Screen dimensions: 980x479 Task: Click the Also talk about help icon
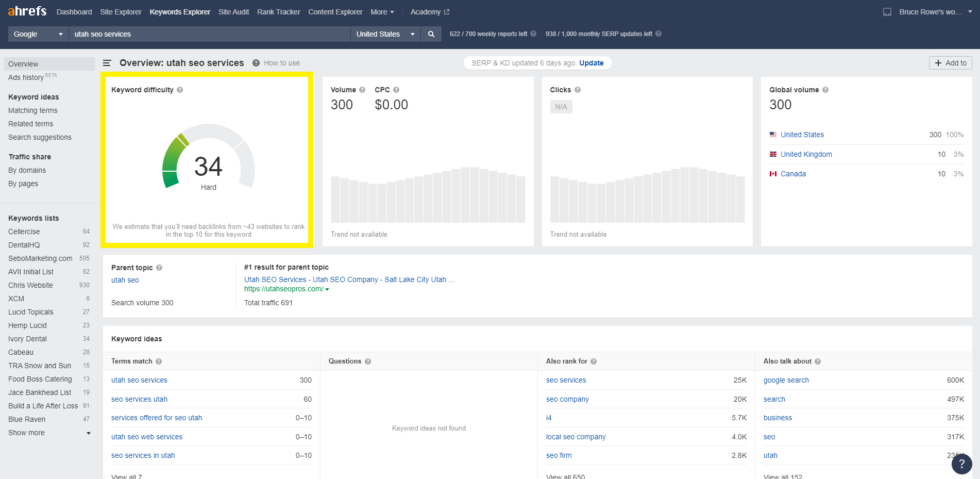(818, 361)
